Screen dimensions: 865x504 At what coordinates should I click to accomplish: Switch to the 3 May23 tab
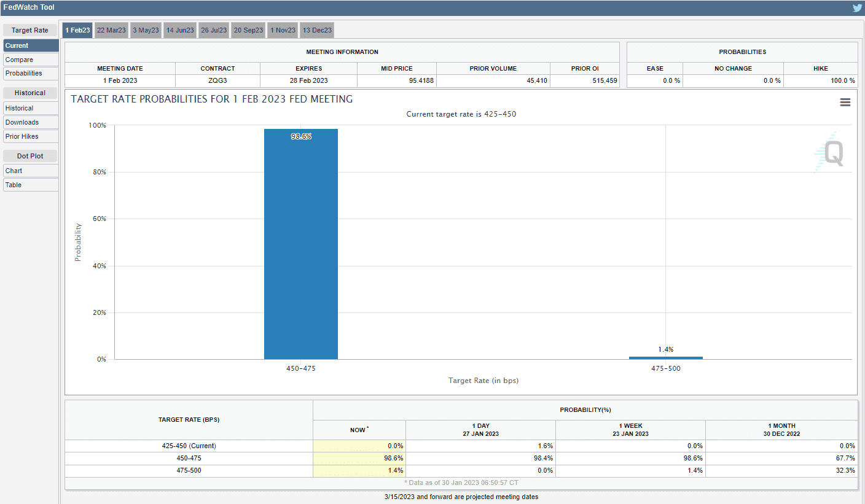coord(146,30)
